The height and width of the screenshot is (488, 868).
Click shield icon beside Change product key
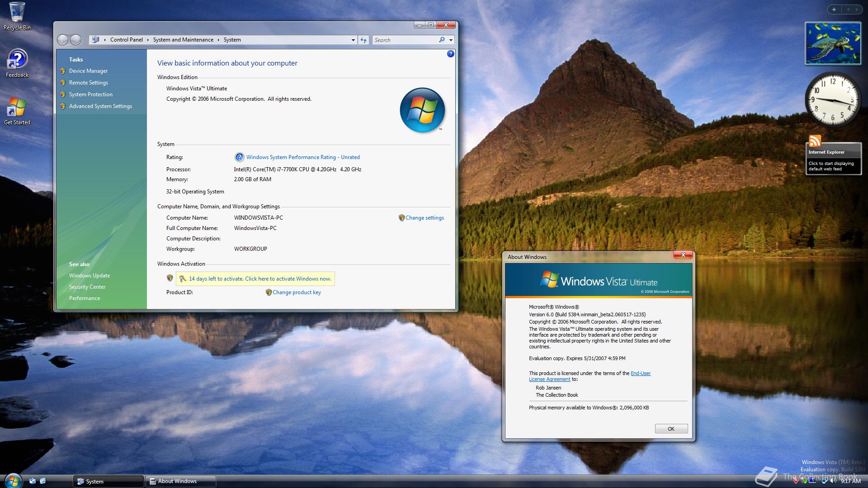tap(269, 292)
